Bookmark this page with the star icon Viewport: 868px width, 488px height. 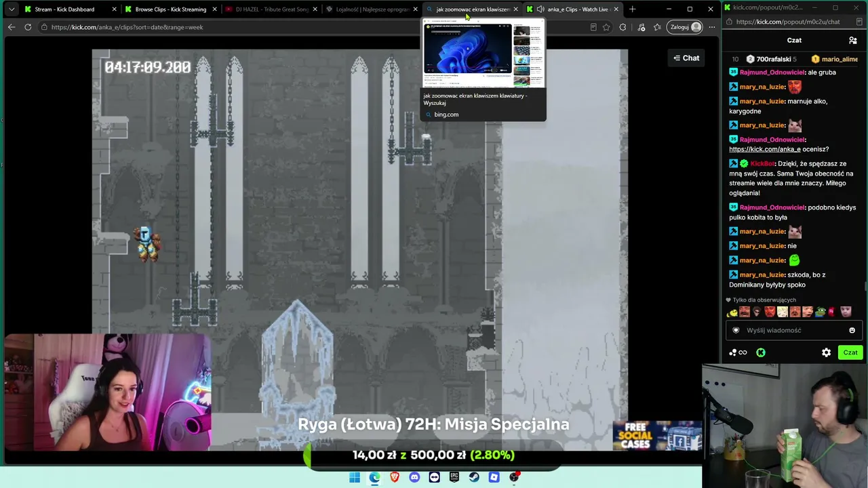coord(606,27)
